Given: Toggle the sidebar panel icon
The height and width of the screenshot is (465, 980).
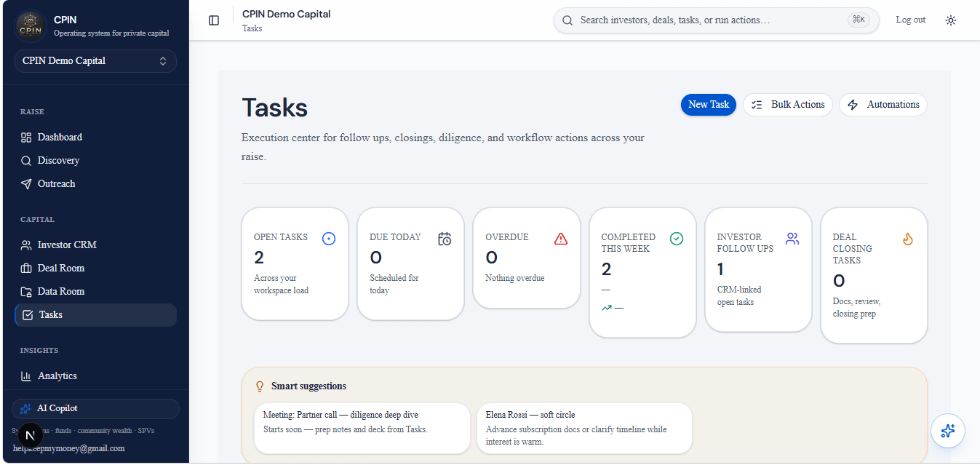Looking at the screenshot, I should coord(214,20).
